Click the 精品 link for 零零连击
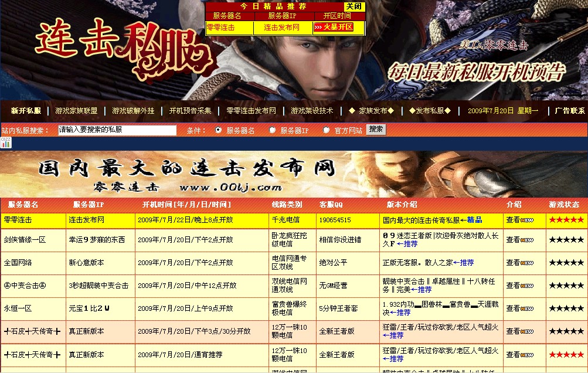Screen dimensions: 588x373 tap(474, 220)
